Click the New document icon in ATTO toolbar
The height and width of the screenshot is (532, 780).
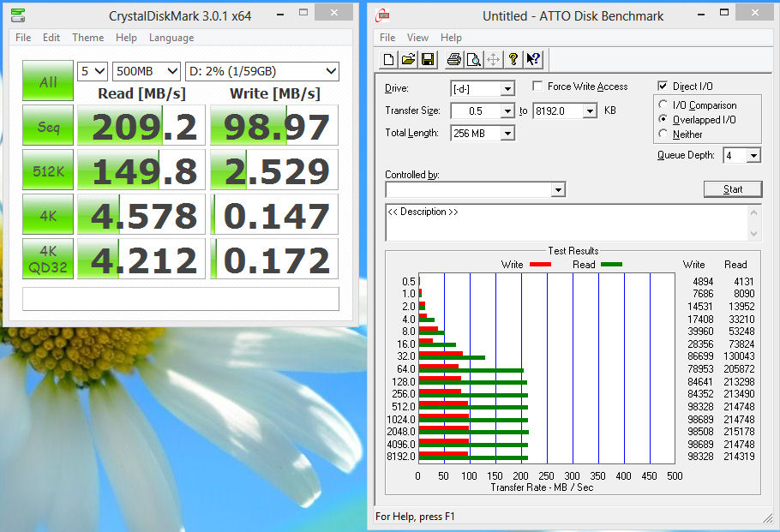388,60
